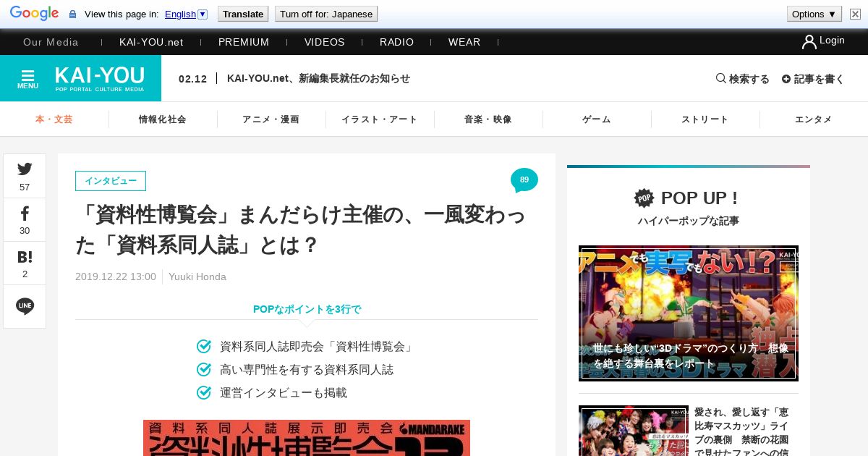Open the 3Dドラマ featured article thumbnail
The height and width of the screenshot is (456, 868).
(689, 313)
